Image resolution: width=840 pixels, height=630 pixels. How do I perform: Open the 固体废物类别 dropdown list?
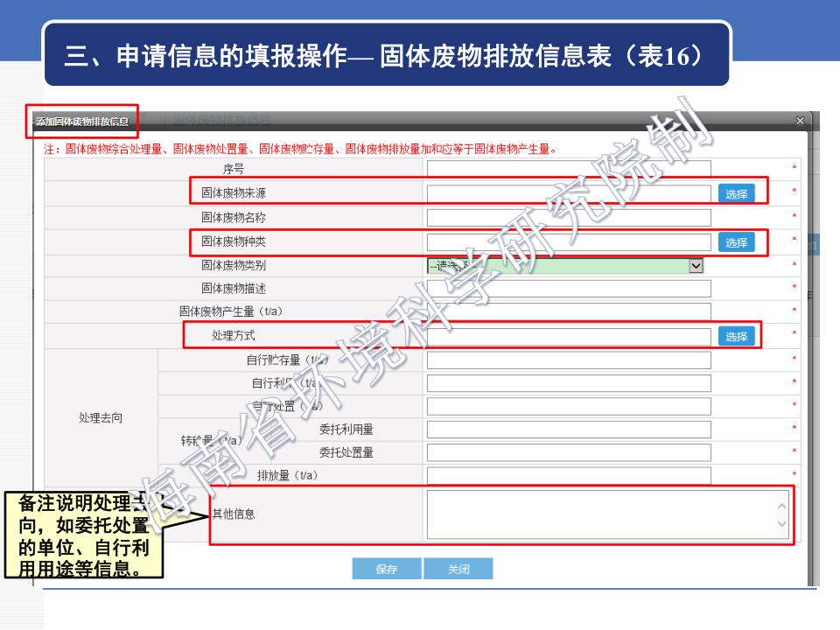(565, 266)
